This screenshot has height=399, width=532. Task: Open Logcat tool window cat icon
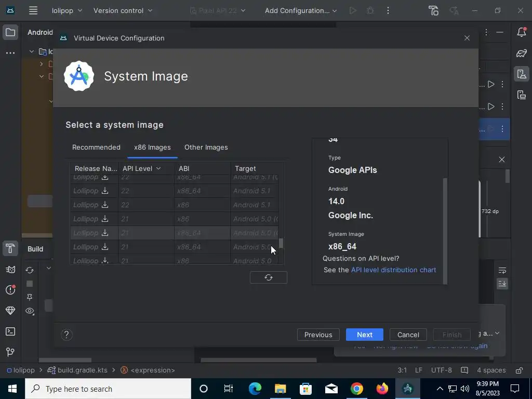pyautogui.click(x=10, y=270)
